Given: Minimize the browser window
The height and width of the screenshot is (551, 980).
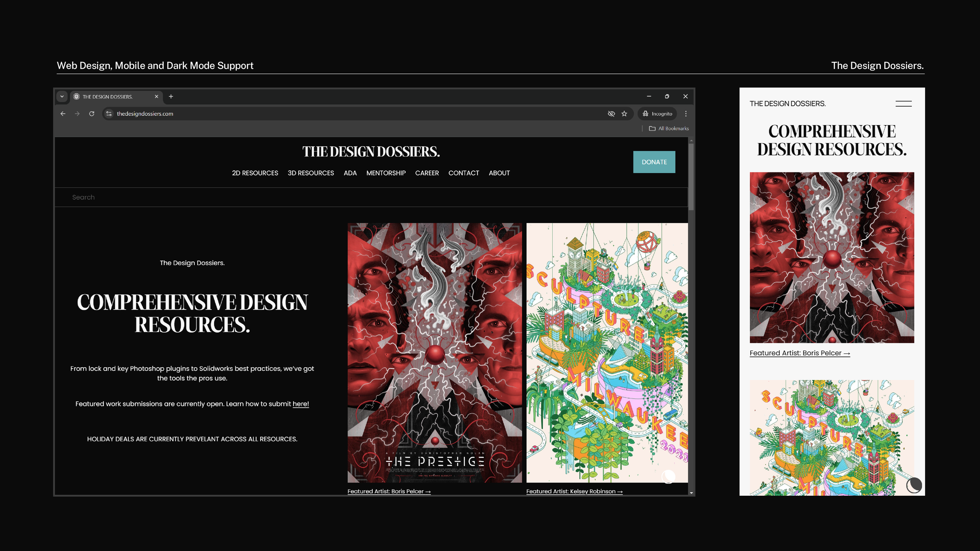Looking at the screenshot, I should pos(649,96).
